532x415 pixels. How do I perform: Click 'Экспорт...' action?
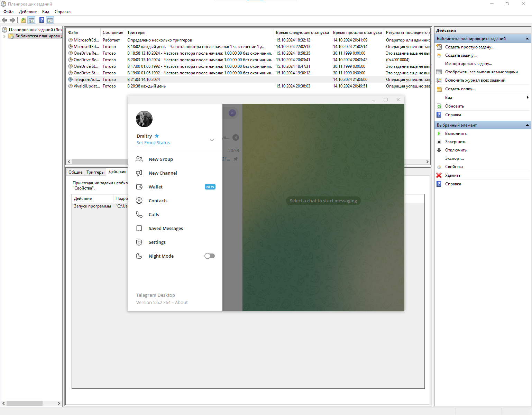coord(455,158)
